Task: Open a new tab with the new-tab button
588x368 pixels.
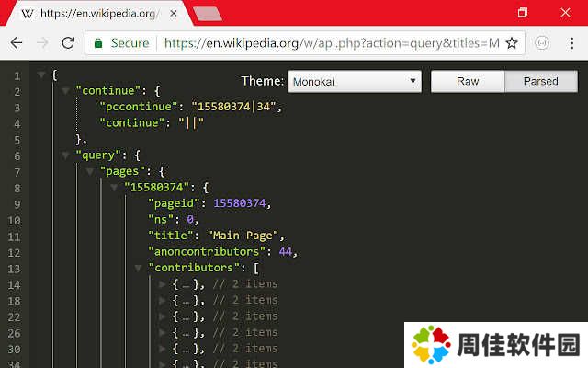Action: pos(208,14)
